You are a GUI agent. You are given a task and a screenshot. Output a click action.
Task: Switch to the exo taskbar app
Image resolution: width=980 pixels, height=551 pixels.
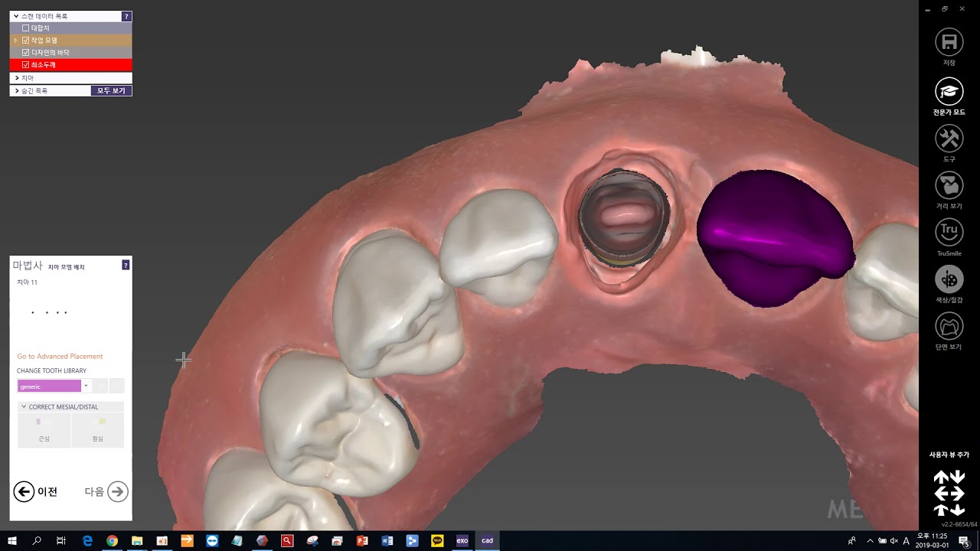pos(462,541)
